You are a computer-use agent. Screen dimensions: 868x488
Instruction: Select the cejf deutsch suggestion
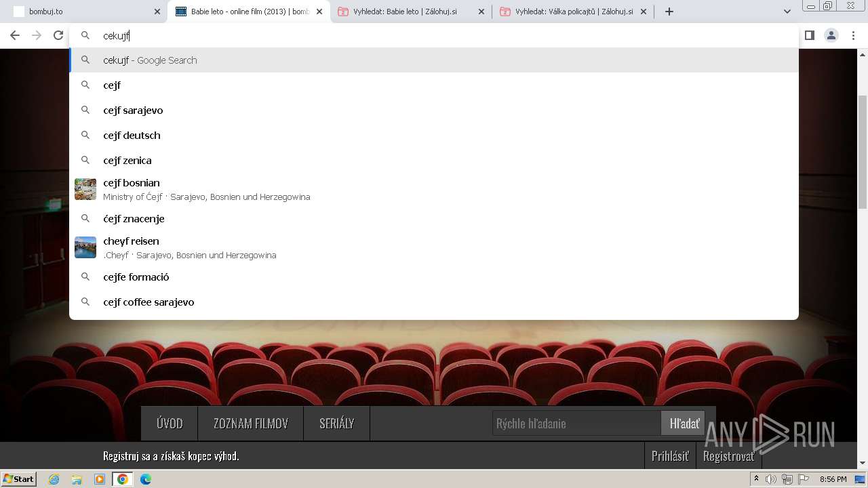point(434,136)
